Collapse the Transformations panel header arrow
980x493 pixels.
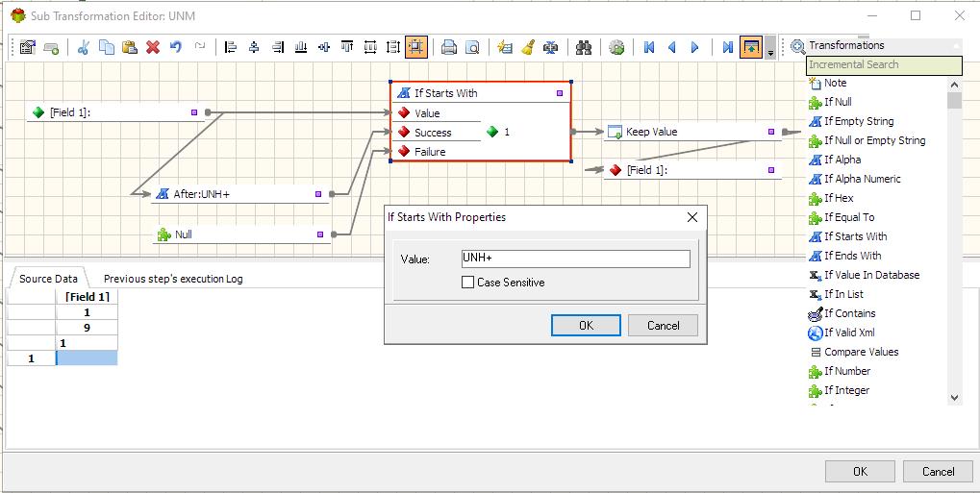pyautogui.click(x=956, y=45)
